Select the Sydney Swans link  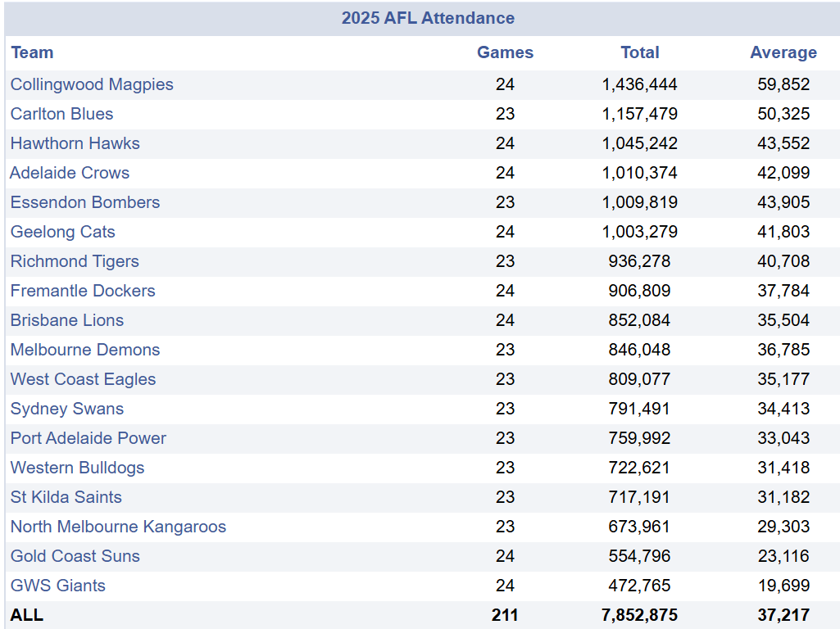point(67,409)
